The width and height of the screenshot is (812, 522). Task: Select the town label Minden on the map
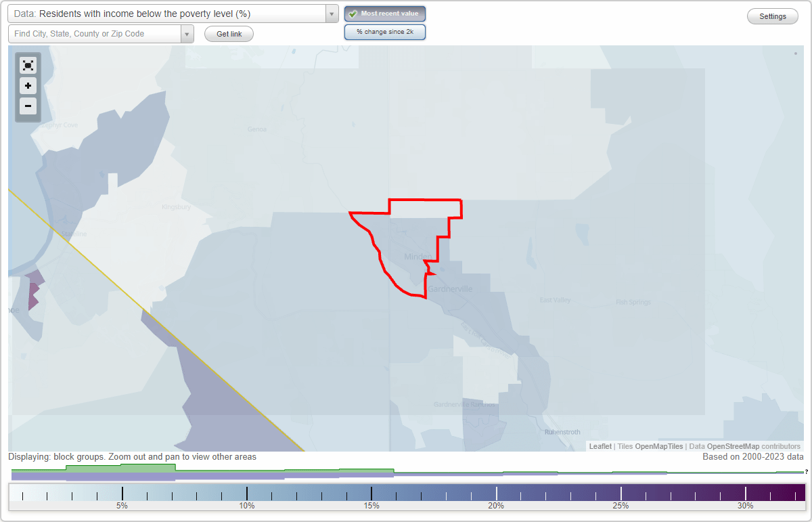coord(418,257)
